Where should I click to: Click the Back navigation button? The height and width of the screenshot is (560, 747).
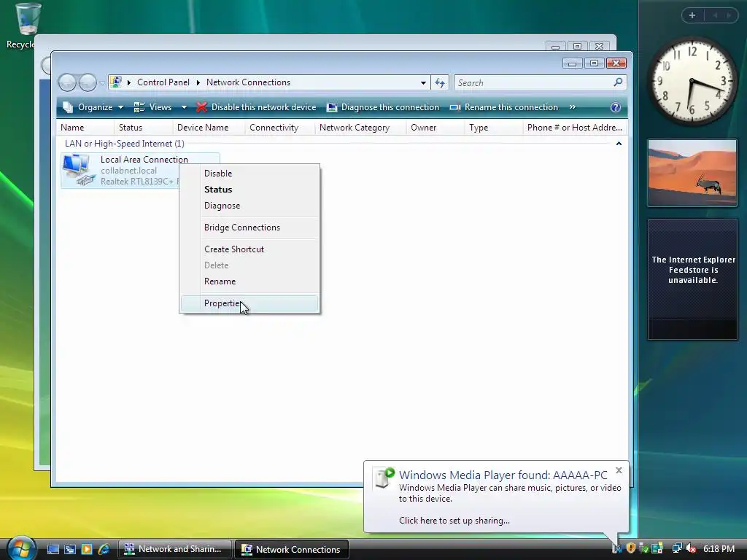(x=67, y=83)
